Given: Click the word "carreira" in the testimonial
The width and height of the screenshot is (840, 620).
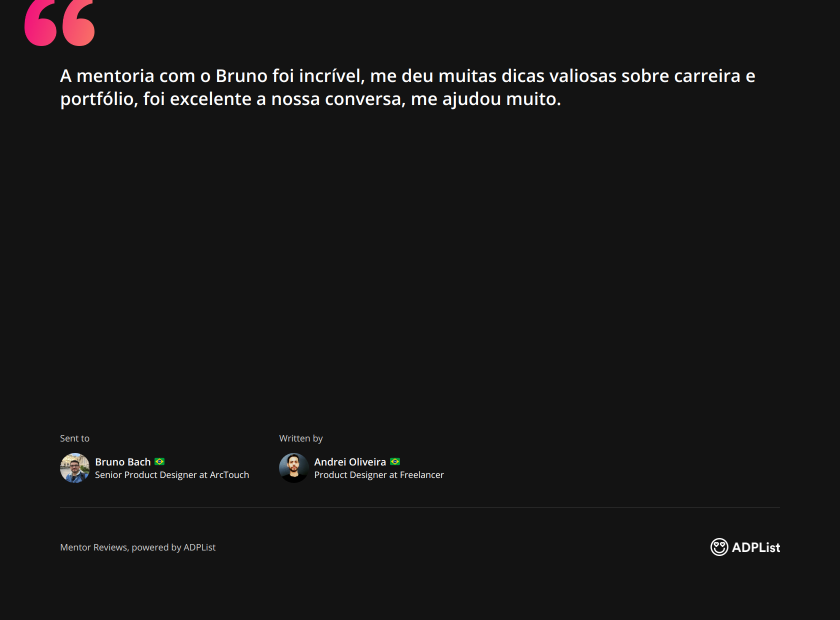Looking at the screenshot, I should (707, 76).
